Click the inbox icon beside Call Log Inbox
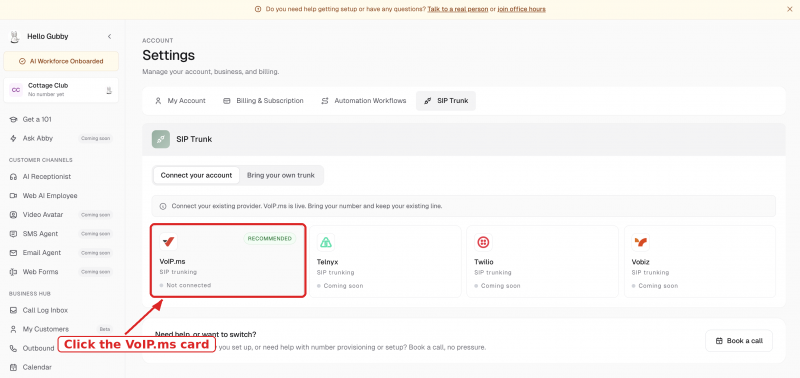 13,310
